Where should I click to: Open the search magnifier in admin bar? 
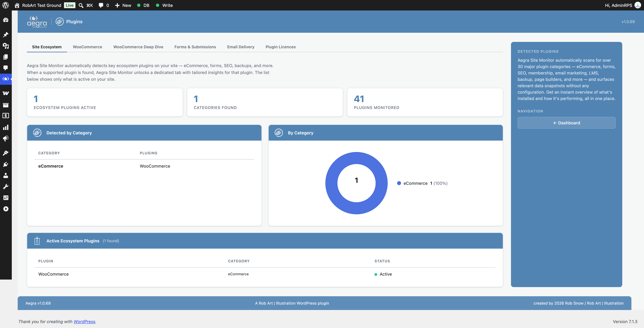click(x=81, y=5)
